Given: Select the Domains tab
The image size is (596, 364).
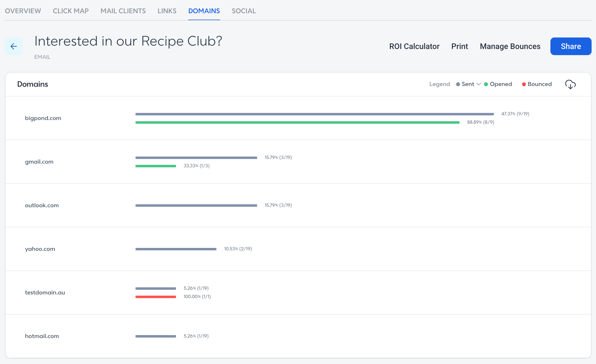Looking at the screenshot, I should click(x=204, y=11).
